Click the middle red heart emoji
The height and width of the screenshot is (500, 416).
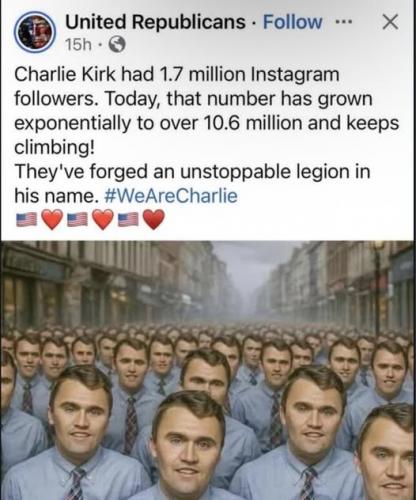[x=103, y=220]
